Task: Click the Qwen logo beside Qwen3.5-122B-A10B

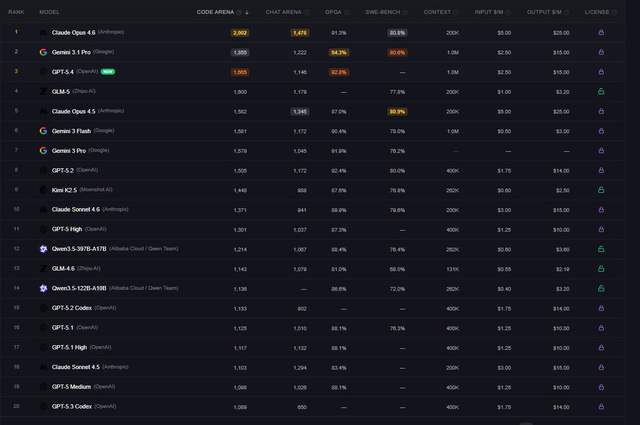Action: (x=43, y=288)
